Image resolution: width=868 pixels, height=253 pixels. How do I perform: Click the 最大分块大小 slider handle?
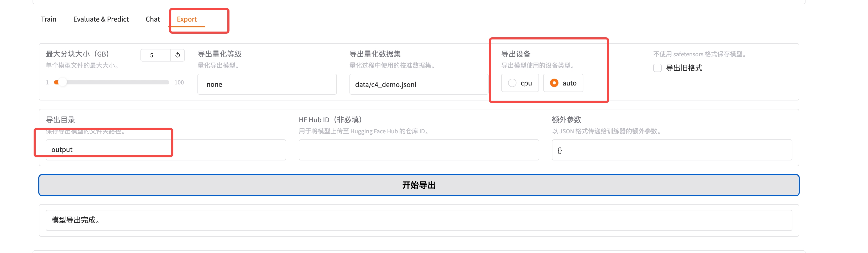click(x=61, y=82)
